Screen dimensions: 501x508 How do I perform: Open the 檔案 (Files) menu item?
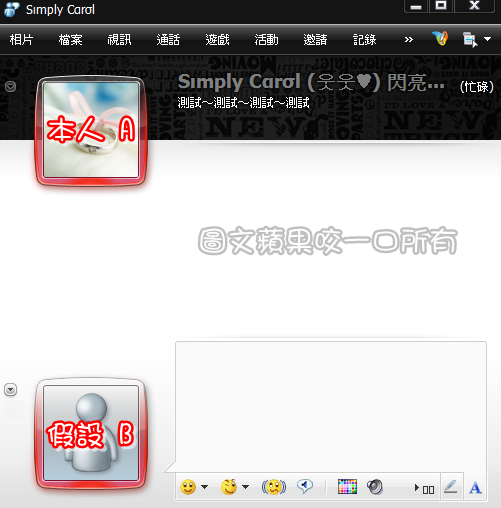coord(70,40)
